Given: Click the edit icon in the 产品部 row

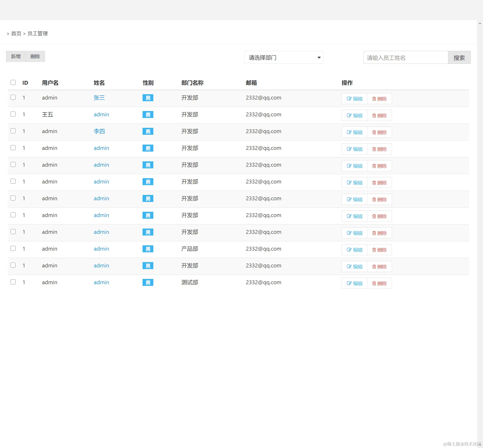Looking at the screenshot, I should tap(349, 250).
